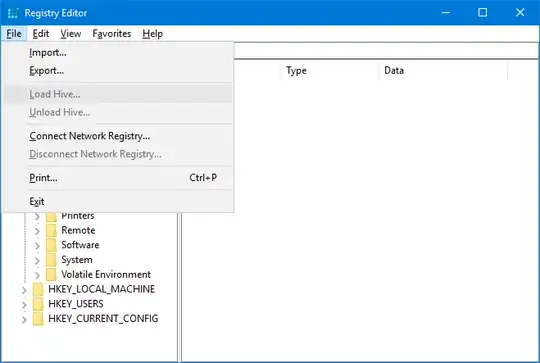Click the HKEY_CURRENT_CONFIG folder icon
Image resolution: width=540 pixels, height=363 pixels.
pos(38,319)
